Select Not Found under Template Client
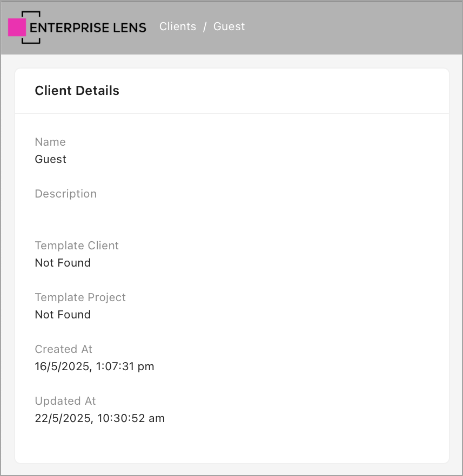This screenshot has width=463, height=476. [63, 262]
